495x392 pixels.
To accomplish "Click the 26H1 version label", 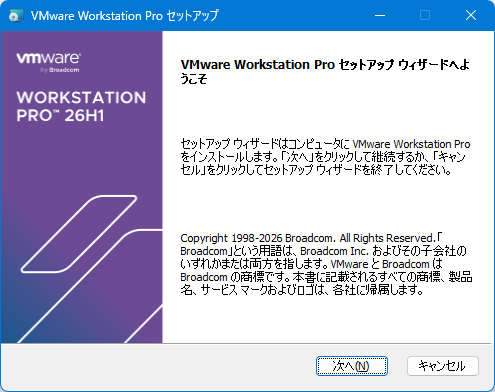I will tap(84, 116).
